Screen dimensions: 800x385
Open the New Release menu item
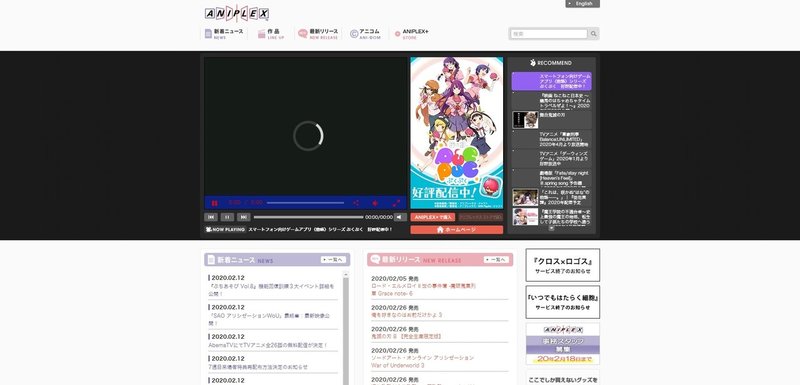tap(318, 34)
